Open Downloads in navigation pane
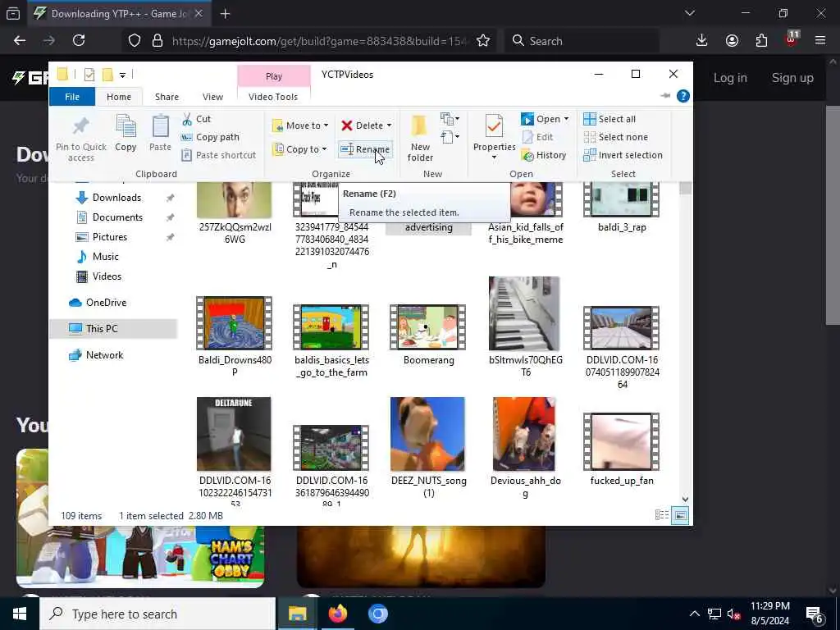840x630 pixels. pyautogui.click(x=116, y=198)
